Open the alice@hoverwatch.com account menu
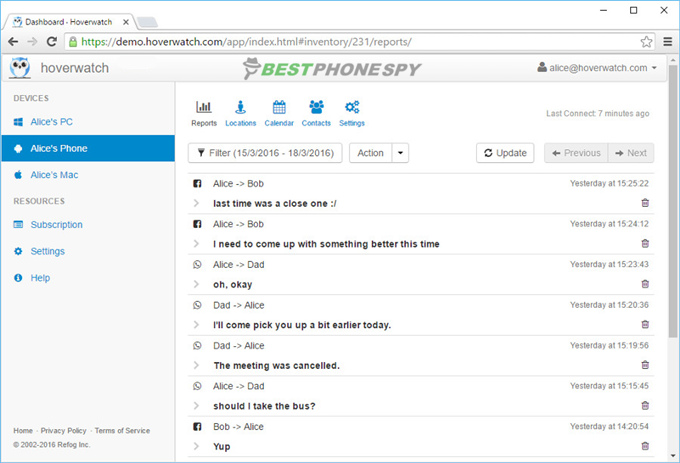The height and width of the screenshot is (463, 680). point(597,68)
